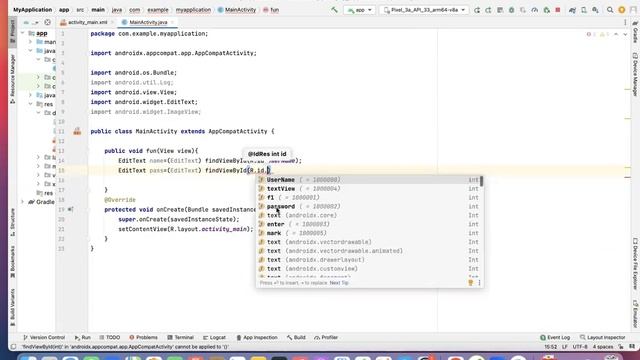Click the Debug app bug icon
The image size is (640, 360).
click(511, 10)
